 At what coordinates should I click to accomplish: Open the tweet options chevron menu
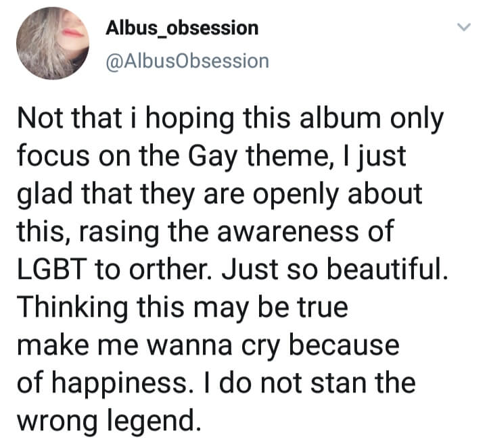coord(464,28)
